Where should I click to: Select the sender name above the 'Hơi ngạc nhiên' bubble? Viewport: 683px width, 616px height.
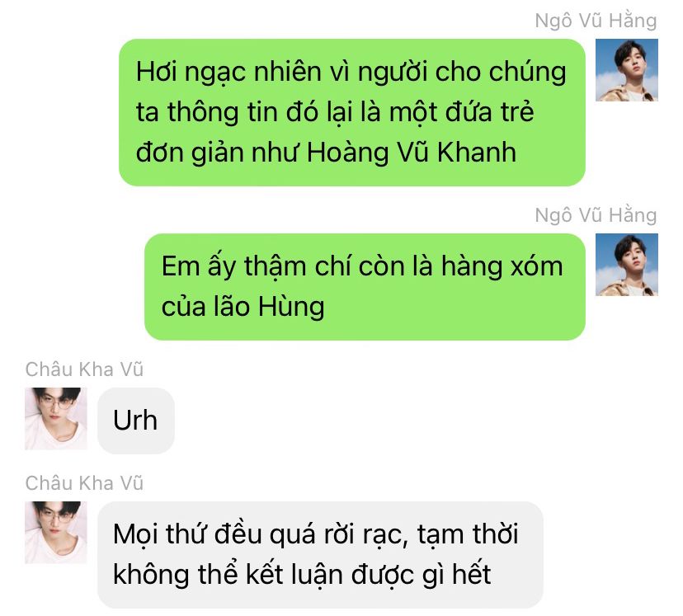[596, 21]
